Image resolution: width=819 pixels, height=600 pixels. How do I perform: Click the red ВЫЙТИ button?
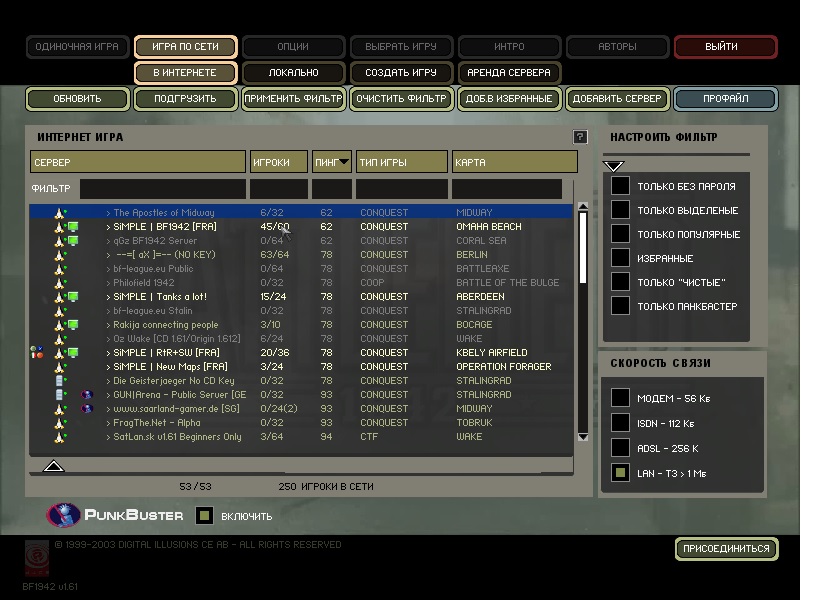726,46
